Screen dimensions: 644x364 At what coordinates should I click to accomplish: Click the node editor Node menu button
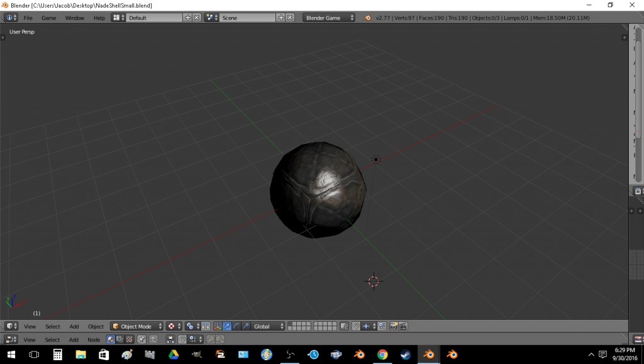(94, 339)
